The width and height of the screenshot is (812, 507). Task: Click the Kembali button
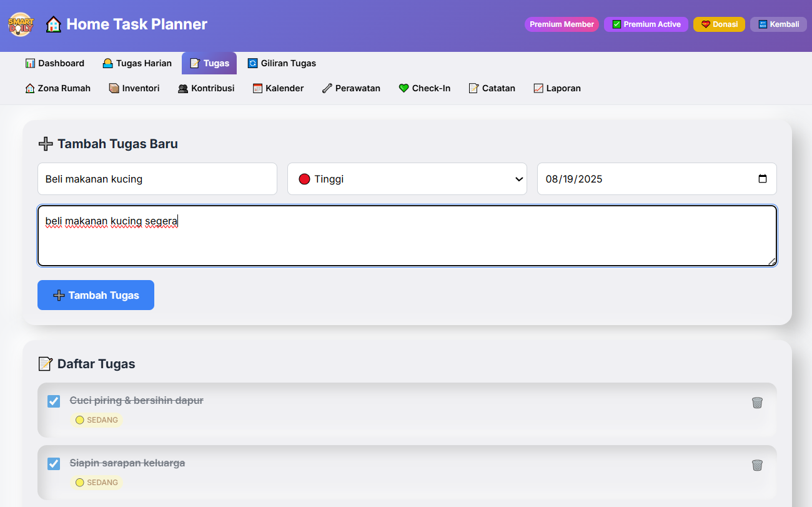pyautogui.click(x=778, y=24)
